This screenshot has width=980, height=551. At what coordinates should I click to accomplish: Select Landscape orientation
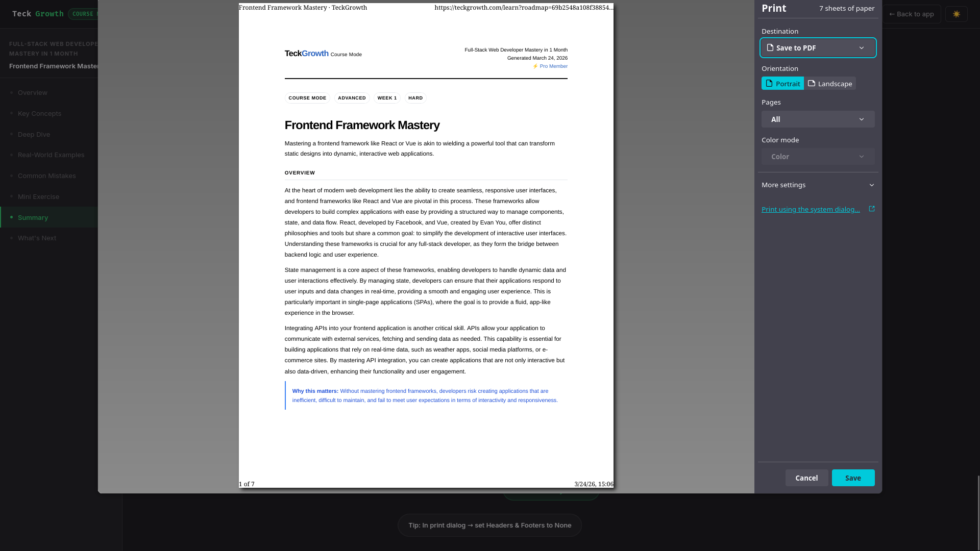pyautogui.click(x=830, y=84)
